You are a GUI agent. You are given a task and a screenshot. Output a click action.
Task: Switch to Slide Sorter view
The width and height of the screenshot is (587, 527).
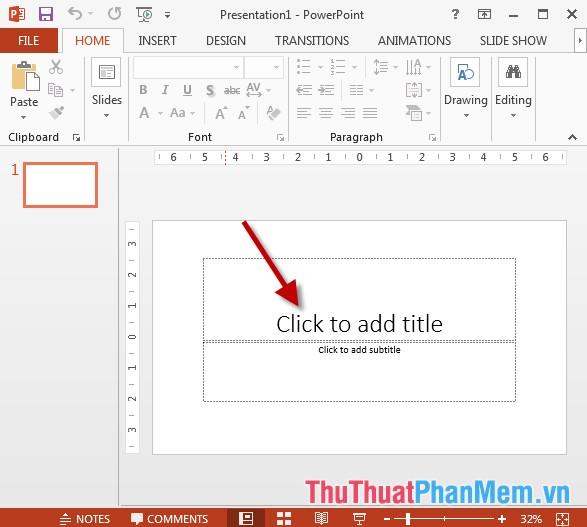pos(284,519)
